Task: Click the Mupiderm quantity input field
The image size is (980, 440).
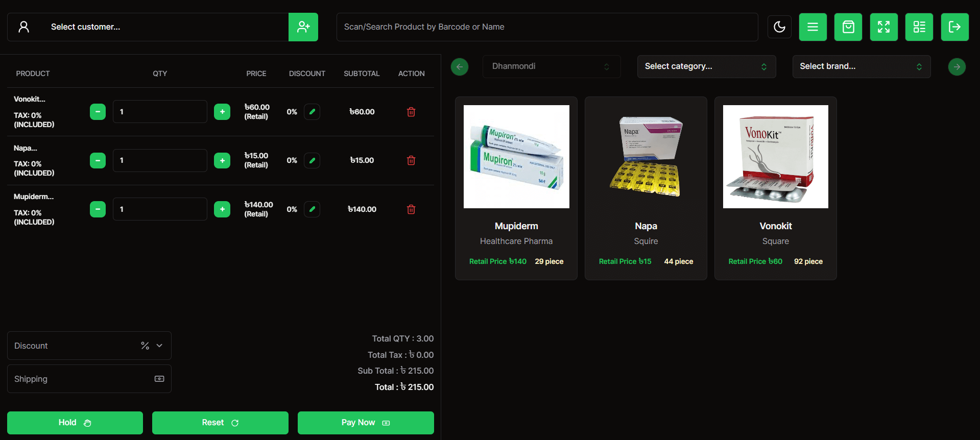Action: pos(160,209)
